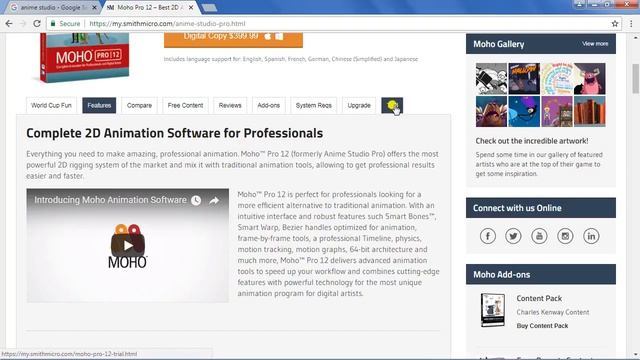This screenshot has width=640, height=360.
Task: Close the Moho Pro 12 tab
Action: (191, 7)
